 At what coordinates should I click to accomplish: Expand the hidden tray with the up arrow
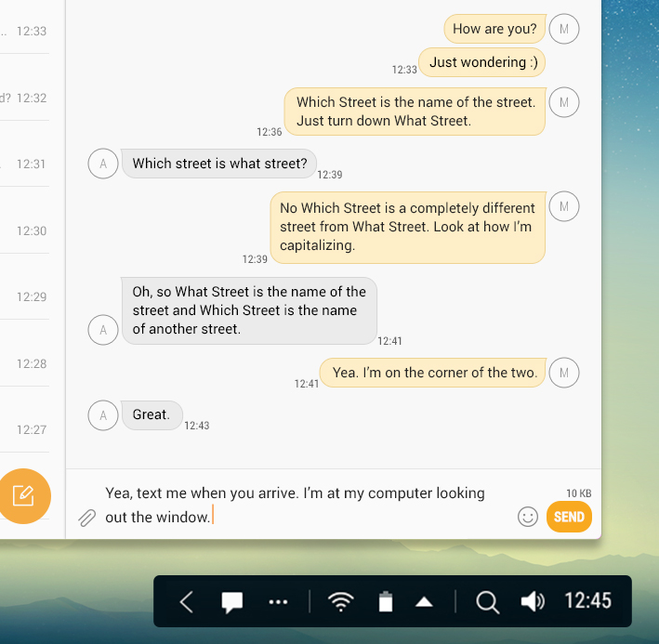(x=424, y=602)
